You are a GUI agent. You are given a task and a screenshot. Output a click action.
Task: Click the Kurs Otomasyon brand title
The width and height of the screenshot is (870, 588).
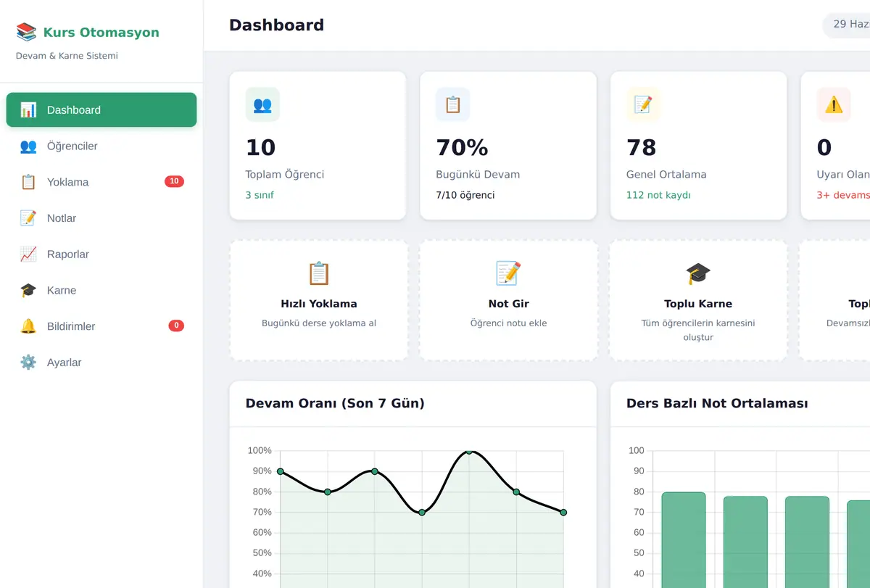click(x=101, y=33)
